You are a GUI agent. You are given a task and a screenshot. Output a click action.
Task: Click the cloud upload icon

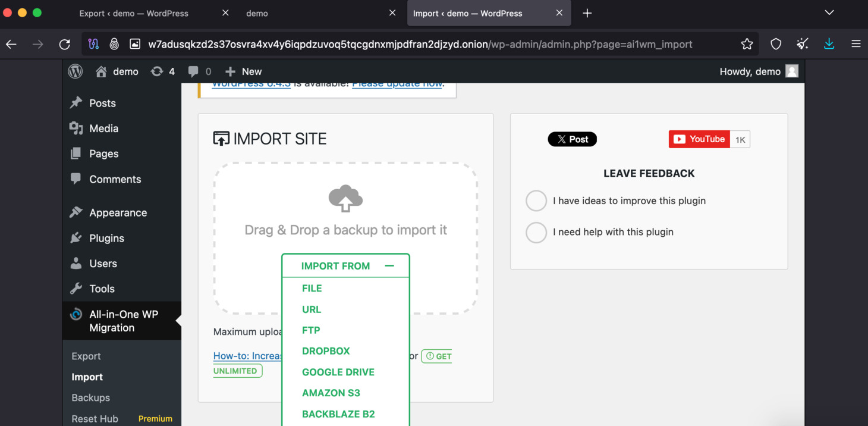pyautogui.click(x=345, y=199)
